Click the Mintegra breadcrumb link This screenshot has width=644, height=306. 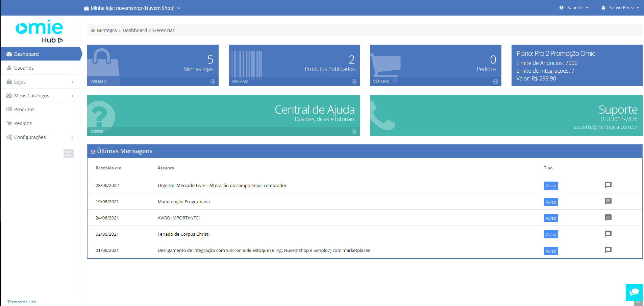107,30
